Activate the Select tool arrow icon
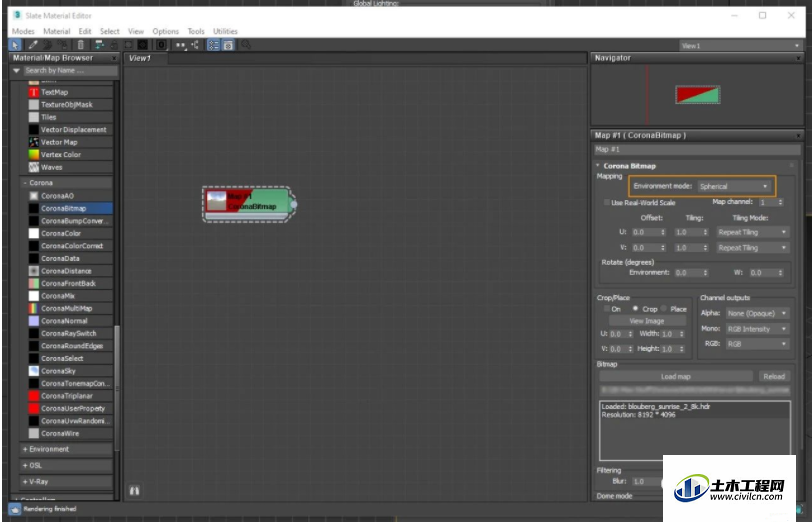The height and width of the screenshot is (522, 812). point(15,45)
